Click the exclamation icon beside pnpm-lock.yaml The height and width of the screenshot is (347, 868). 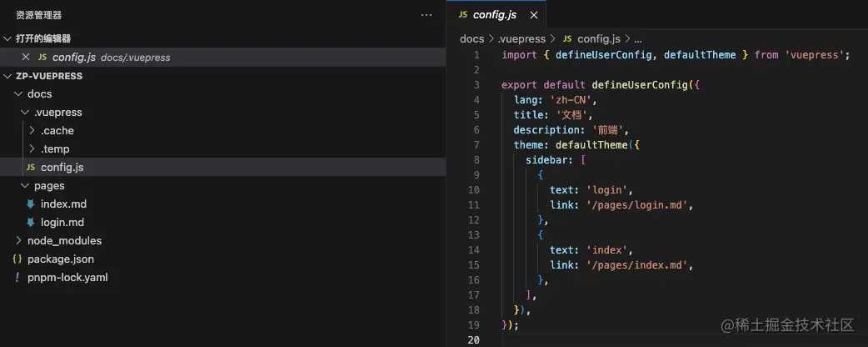17,277
